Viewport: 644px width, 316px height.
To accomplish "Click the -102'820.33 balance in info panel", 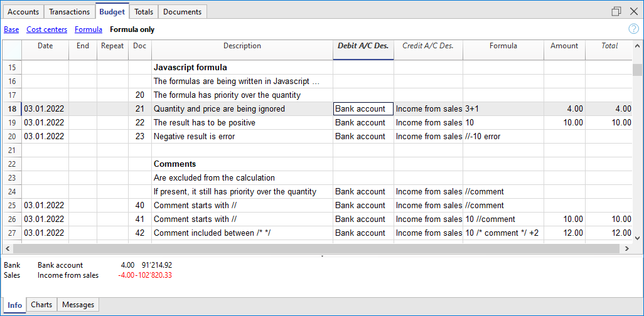I will [x=153, y=275].
